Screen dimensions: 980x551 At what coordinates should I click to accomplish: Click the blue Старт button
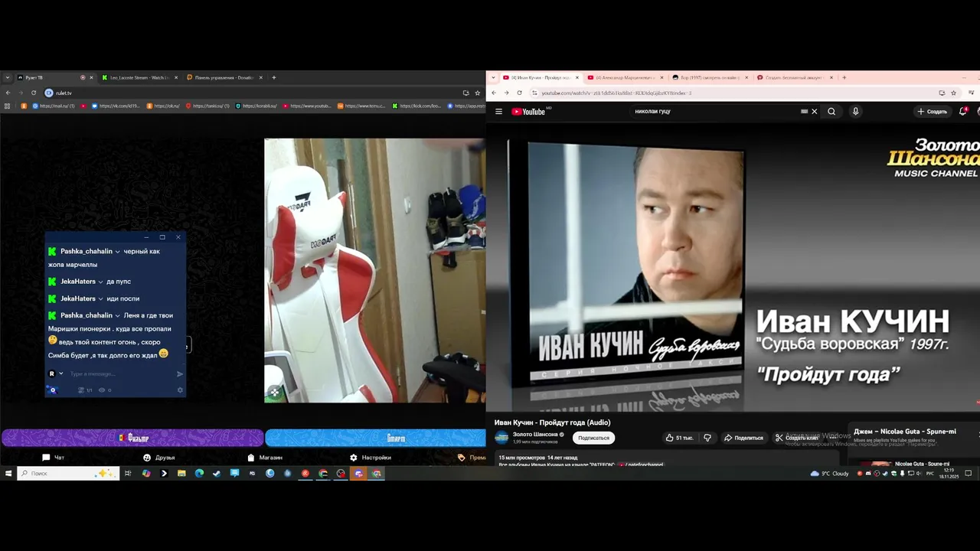[375, 438]
